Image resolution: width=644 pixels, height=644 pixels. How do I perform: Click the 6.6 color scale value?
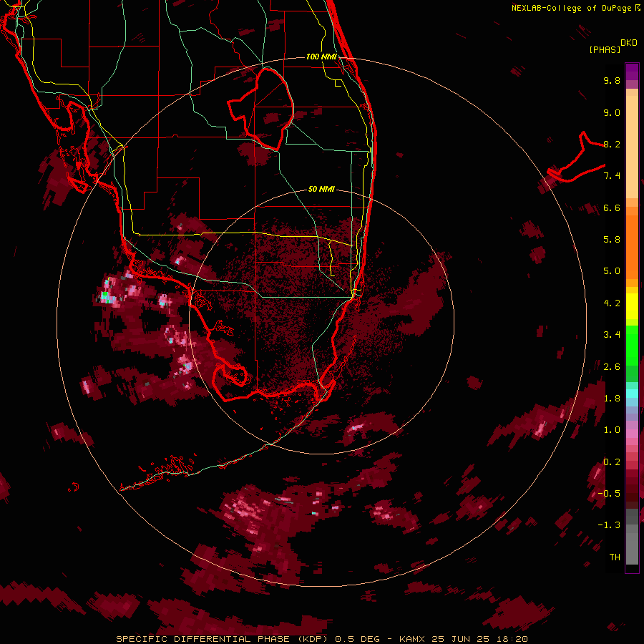click(x=612, y=208)
